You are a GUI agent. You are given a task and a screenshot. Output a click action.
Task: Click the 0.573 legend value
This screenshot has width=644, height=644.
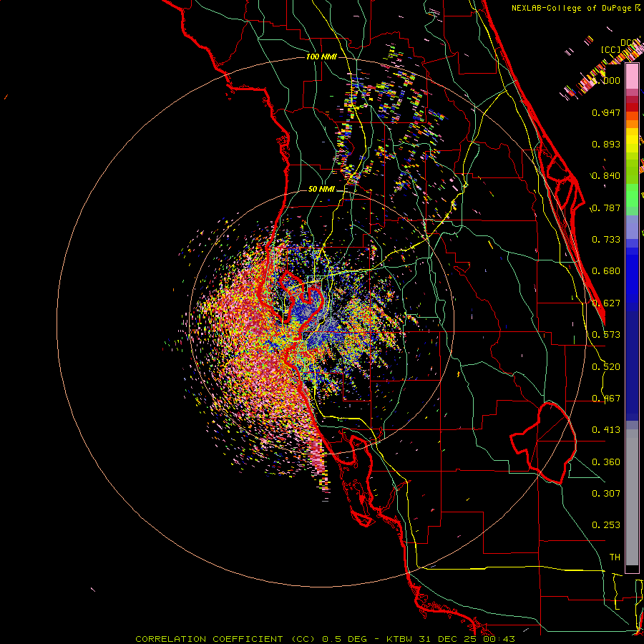tap(606, 335)
